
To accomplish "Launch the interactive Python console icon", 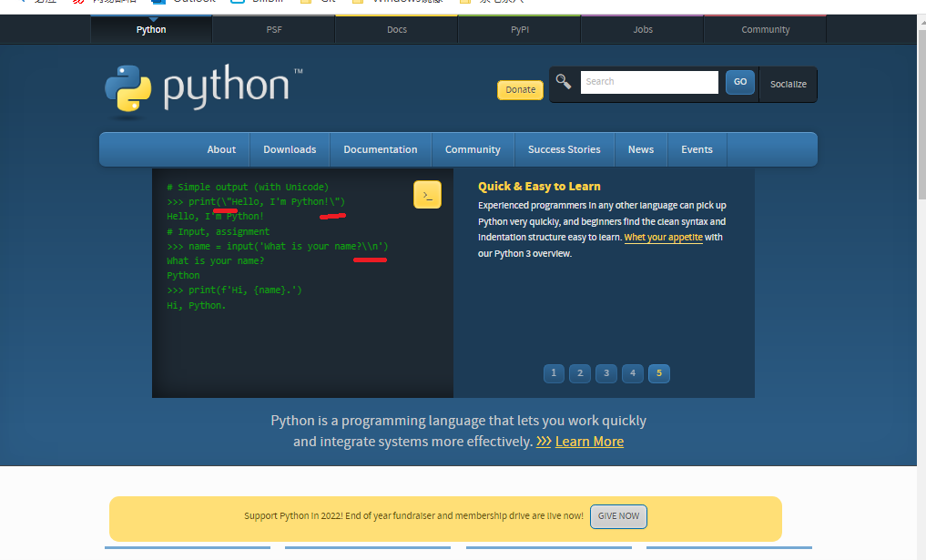I will pyautogui.click(x=427, y=194).
